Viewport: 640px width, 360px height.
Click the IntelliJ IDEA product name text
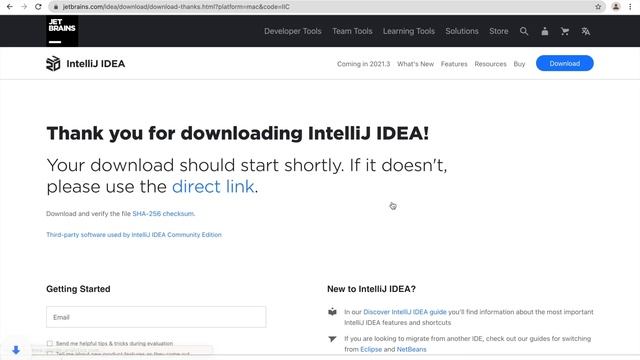pyautogui.click(x=96, y=64)
